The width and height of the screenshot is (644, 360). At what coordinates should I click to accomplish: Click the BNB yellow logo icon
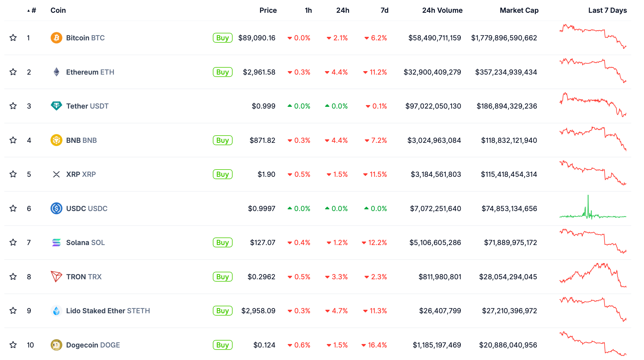coord(56,140)
